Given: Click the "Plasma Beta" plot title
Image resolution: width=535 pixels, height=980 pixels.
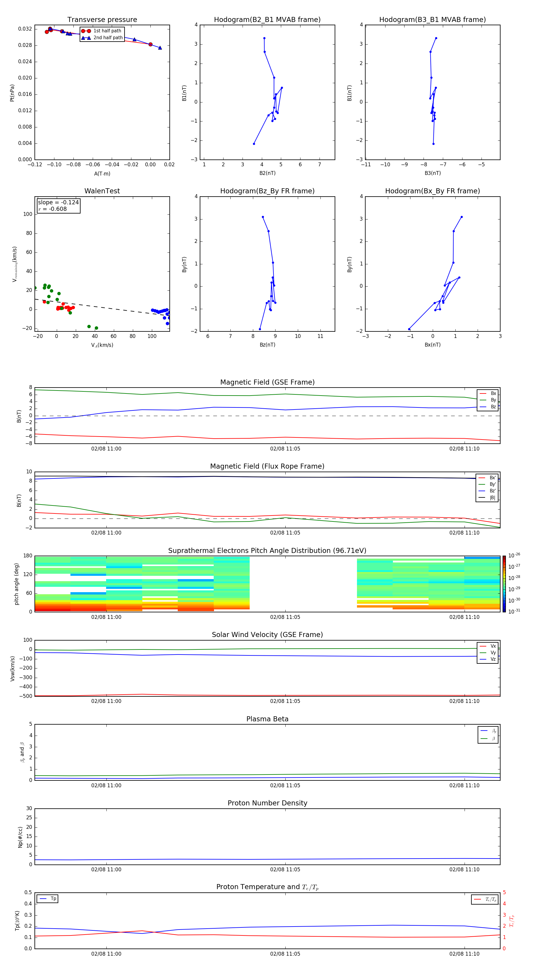Looking at the screenshot, I should click(x=267, y=719).
